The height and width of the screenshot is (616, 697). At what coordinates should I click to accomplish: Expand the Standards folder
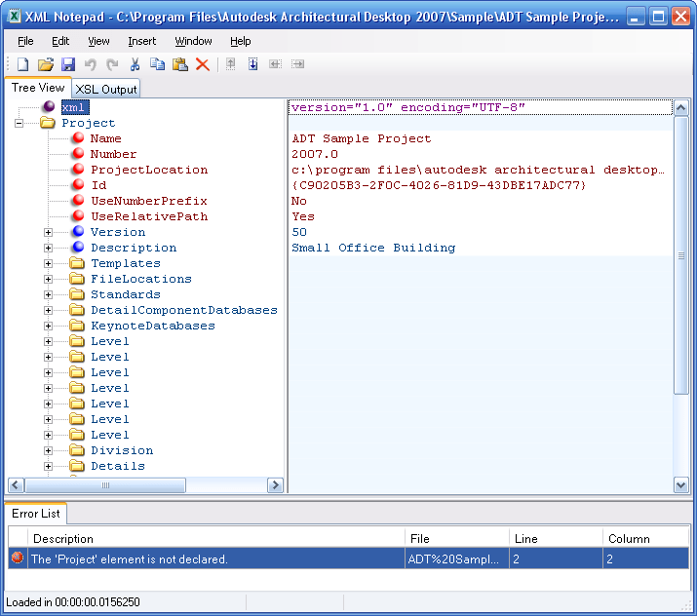[x=48, y=294]
